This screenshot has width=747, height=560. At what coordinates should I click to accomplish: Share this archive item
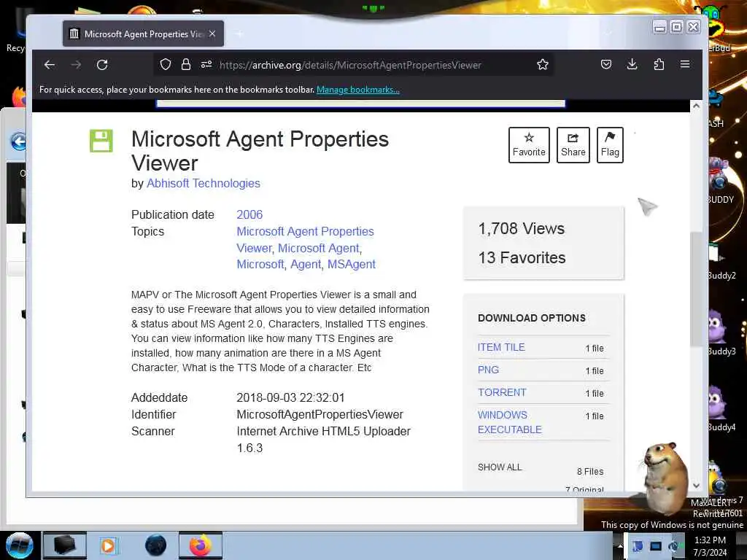[573, 145]
